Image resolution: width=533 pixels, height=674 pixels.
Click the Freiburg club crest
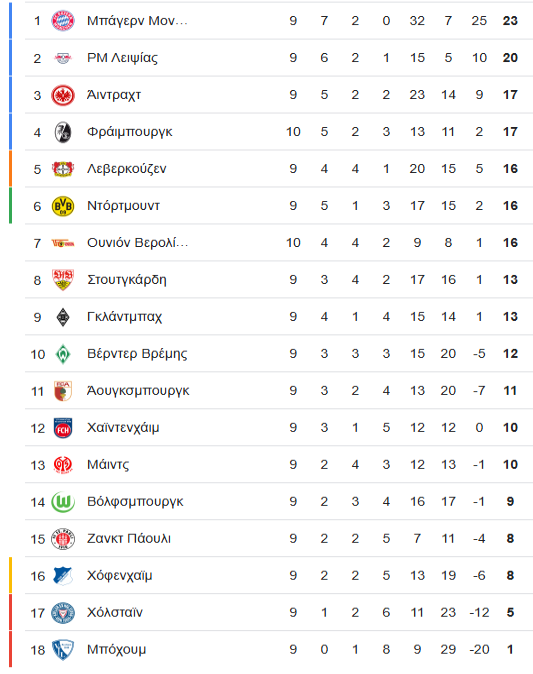click(63, 132)
